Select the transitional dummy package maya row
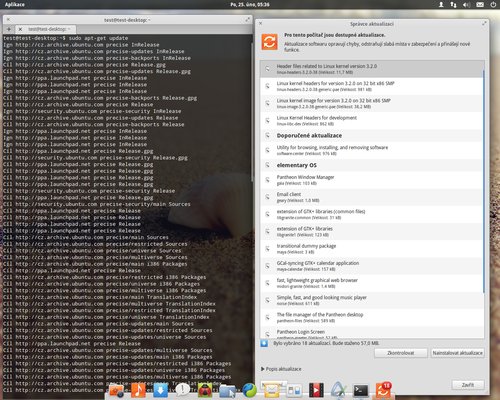Image resolution: width=500 pixels, height=400 pixels. click(372, 249)
